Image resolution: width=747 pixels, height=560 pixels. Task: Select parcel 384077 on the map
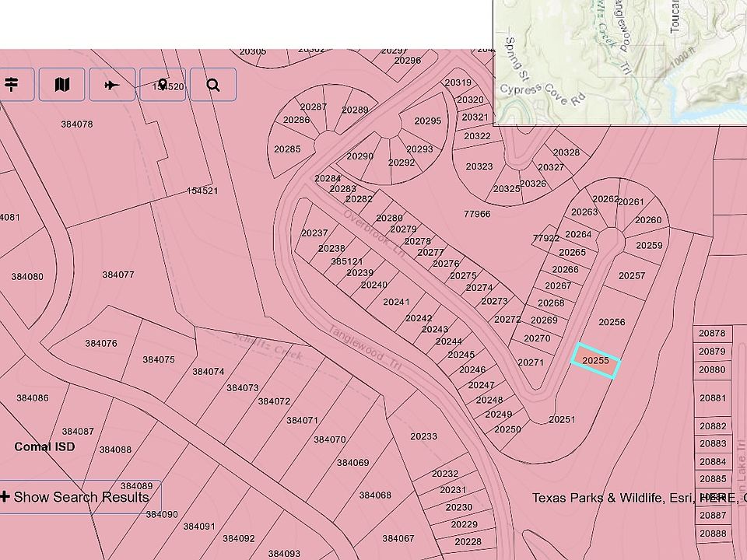click(118, 275)
